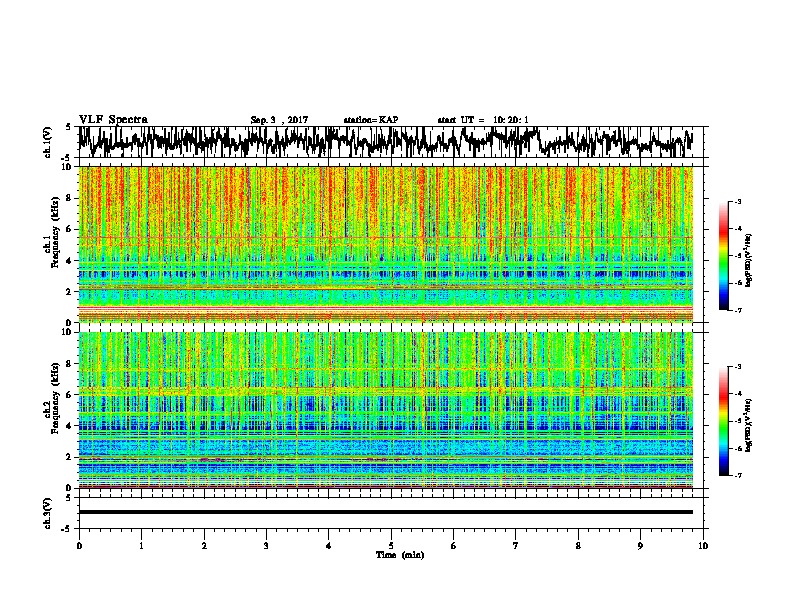Click inside the ch.2 spectrogram panel
The height and width of the screenshot is (612, 792).
[385, 410]
